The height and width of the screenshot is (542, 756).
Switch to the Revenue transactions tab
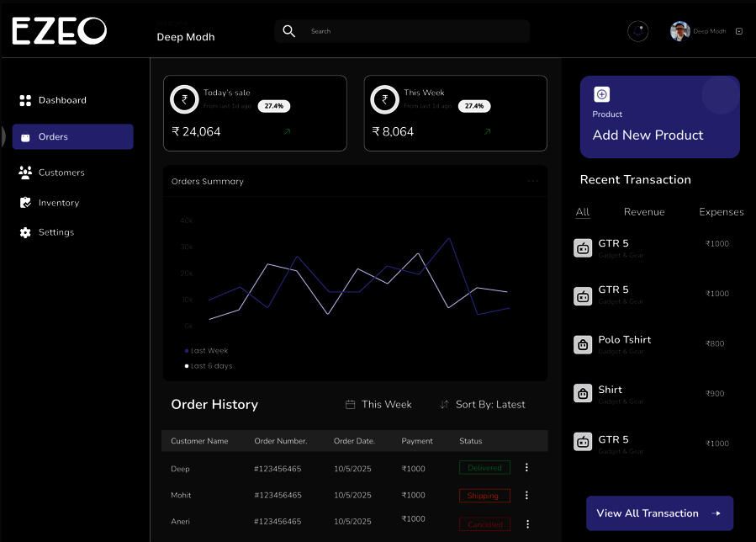(644, 212)
